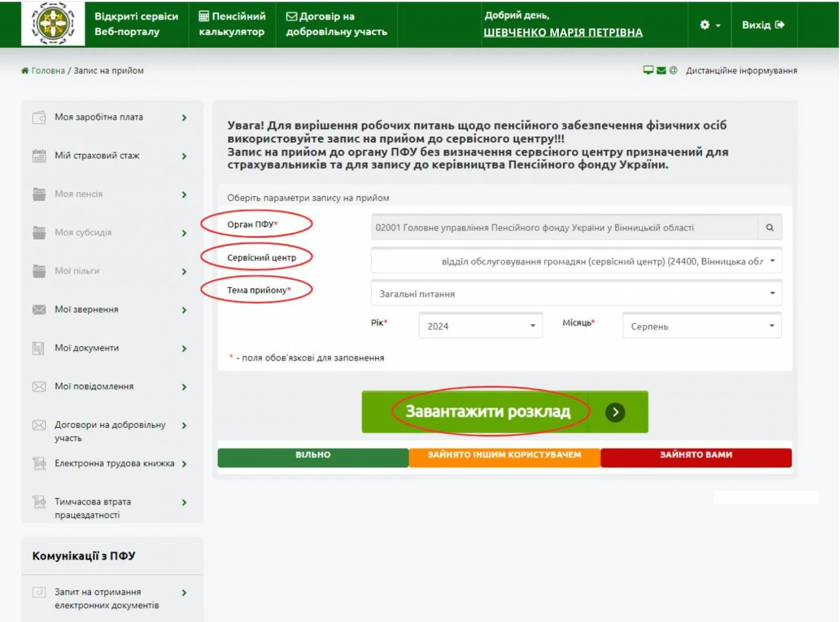The width and height of the screenshot is (840, 622).
Task: Open Договір на добровільну участь menu
Action: point(335,24)
